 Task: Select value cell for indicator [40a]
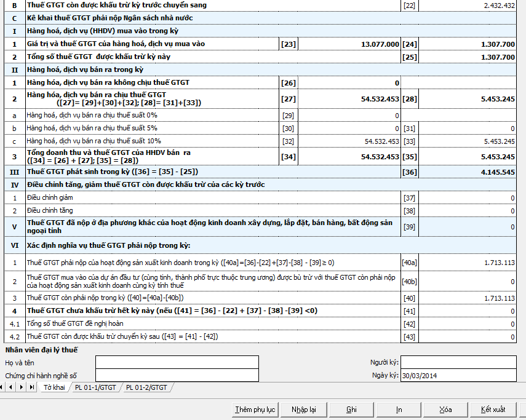[x=468, y=263]
